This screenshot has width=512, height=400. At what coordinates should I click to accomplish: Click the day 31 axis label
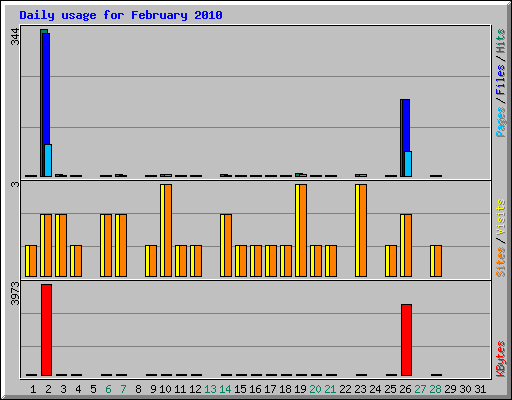(x=480, y=389)
